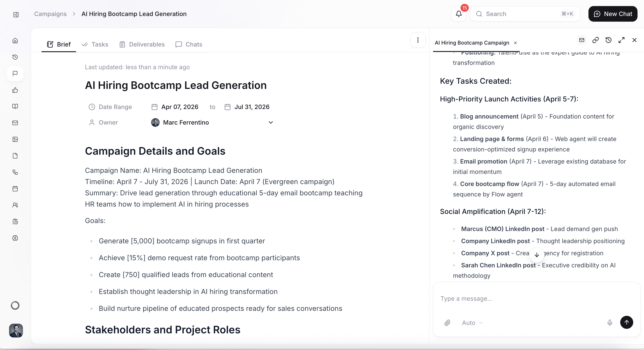Pick the start date Apr 07, 2026
Screen dimensions: 644x350
click(x=180, y=107)
